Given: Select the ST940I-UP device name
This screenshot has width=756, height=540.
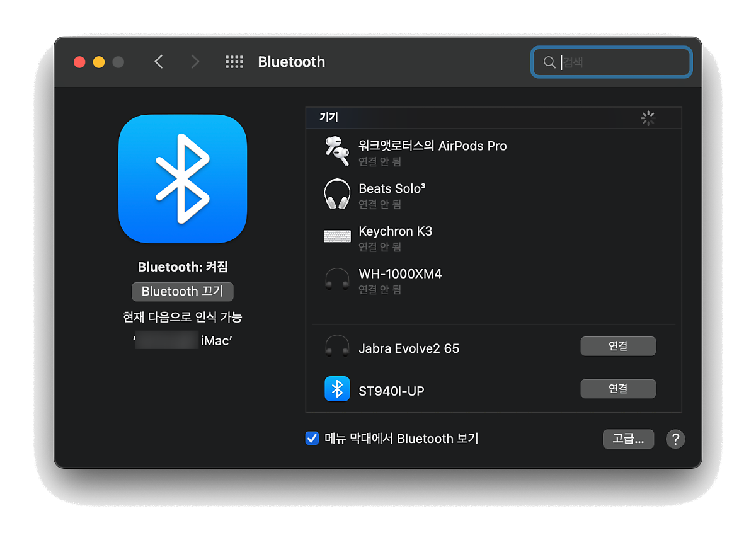Looking at the screenshot, I should tap(391, 391).
